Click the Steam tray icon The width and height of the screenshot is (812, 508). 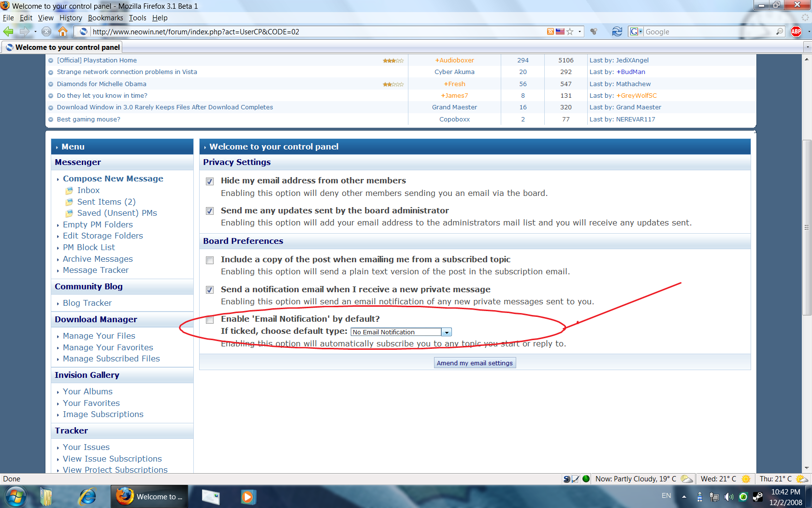(758, 496)
